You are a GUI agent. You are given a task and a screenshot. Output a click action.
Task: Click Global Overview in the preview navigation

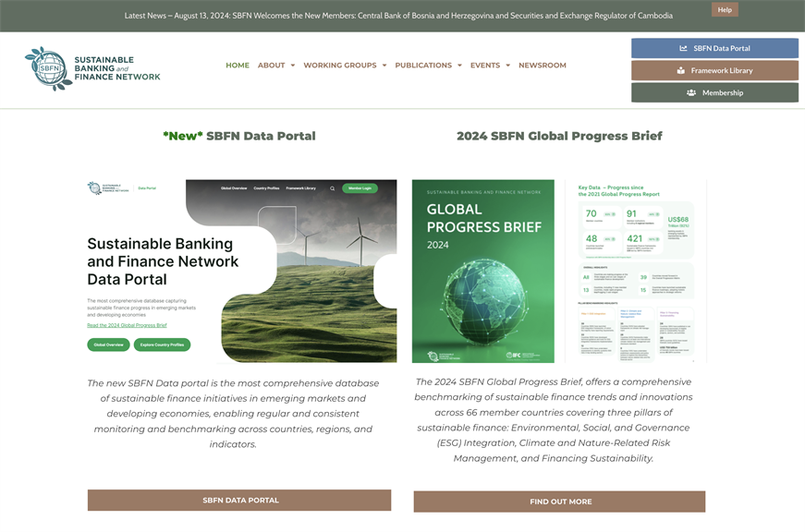click(234, 188)
